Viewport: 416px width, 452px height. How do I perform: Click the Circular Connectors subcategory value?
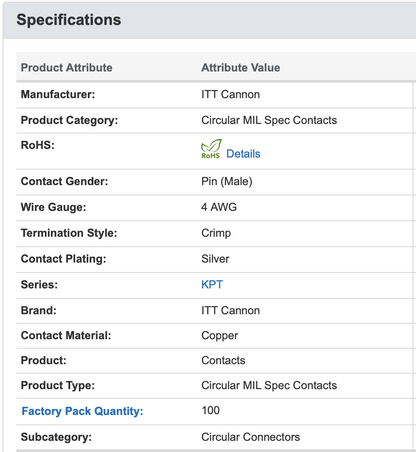pos(250,437)
